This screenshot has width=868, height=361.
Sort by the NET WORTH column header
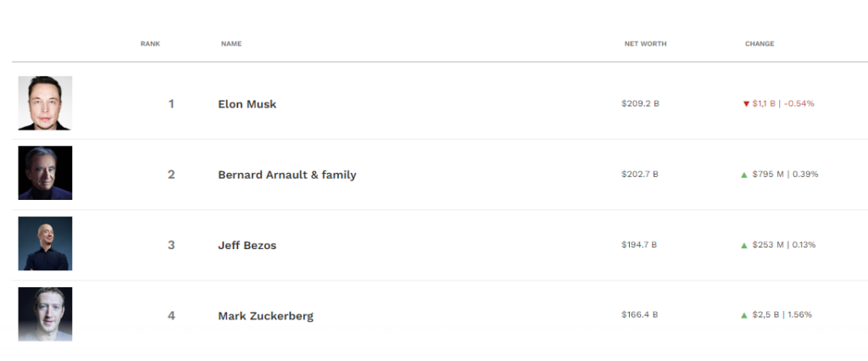point(645,44)
